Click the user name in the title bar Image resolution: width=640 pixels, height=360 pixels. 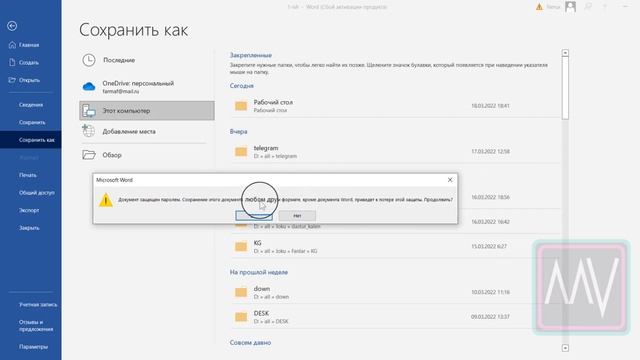(x=553, y=7)
